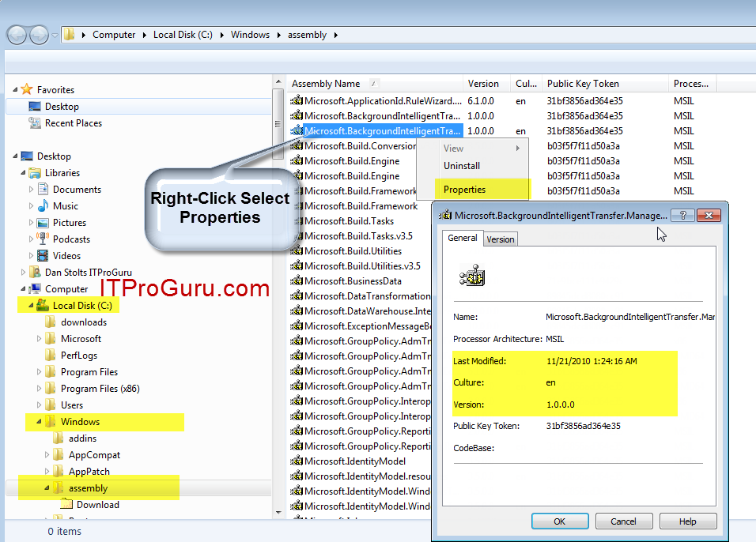
Task: Click the Microsoft.DataTransformation assembly icon
Action: [x=297, y=295]
